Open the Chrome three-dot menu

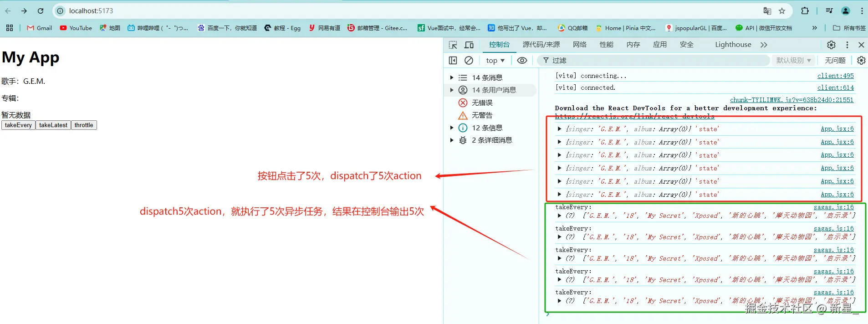click(x=862, y=11)
